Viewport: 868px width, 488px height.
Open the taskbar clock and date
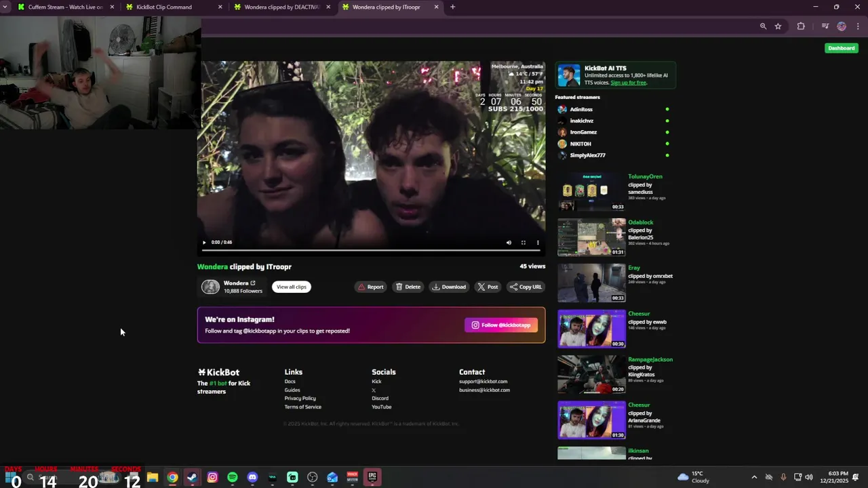point(834,477)
